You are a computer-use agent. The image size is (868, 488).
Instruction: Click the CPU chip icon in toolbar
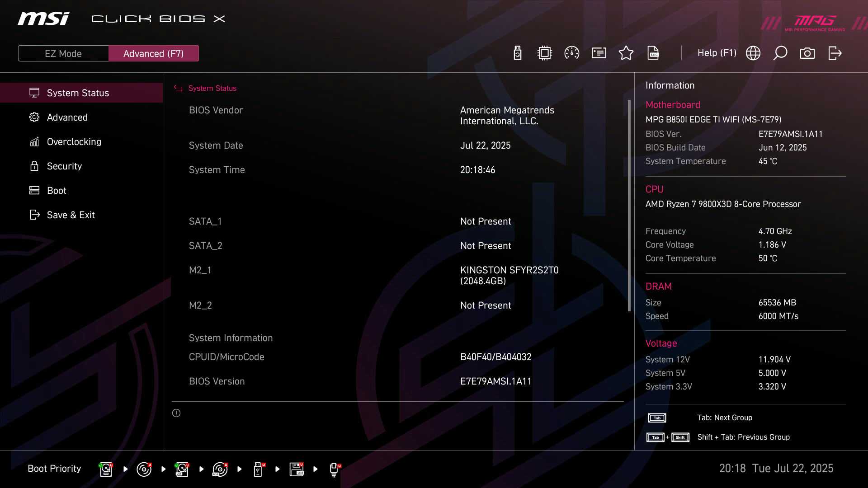tap(545, 53)
